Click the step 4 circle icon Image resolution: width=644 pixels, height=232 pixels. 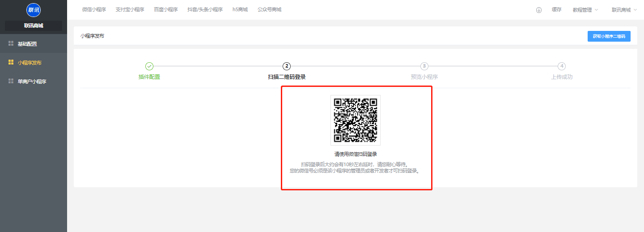tap(562, 66)
